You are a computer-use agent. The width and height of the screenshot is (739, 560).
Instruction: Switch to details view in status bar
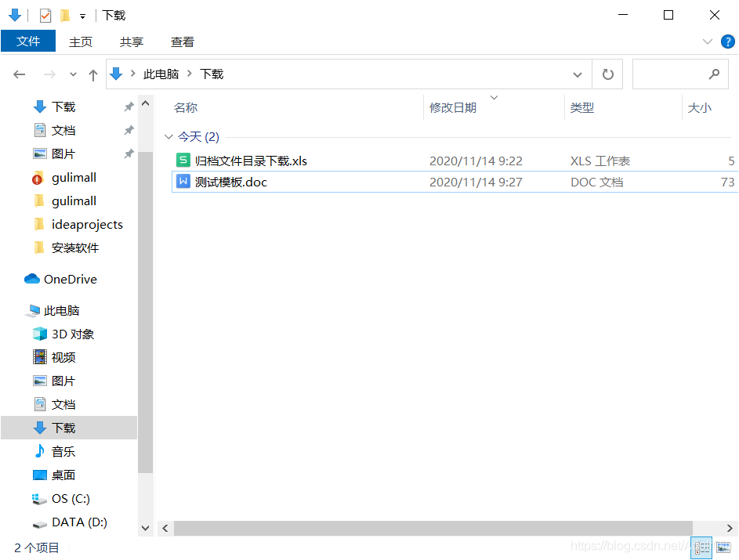pyautogui.click(x=701, y=547)
